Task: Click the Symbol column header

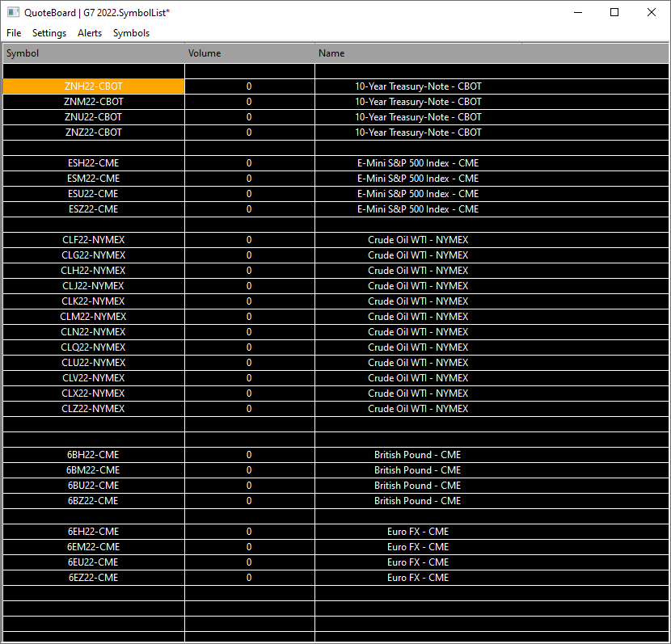Action: point(94,53)
